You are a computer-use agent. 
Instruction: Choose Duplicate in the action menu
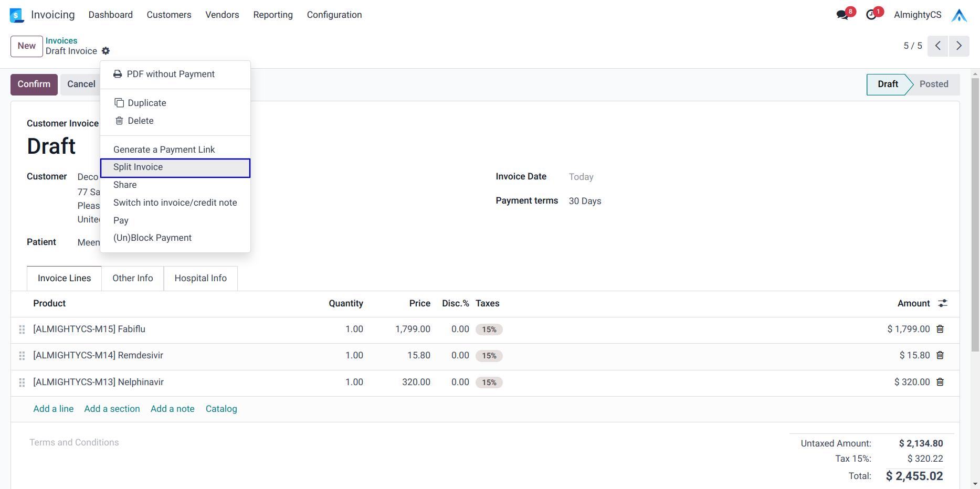(x=146, y=103)
